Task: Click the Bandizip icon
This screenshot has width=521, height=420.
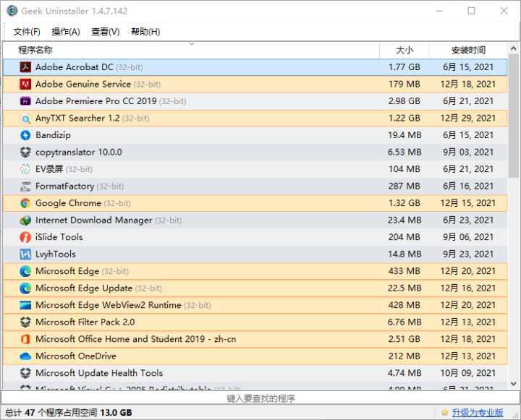Action: (25, 135)
